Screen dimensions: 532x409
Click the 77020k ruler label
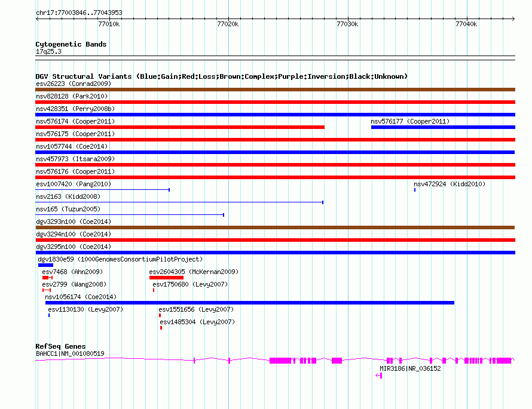[228, 24]
